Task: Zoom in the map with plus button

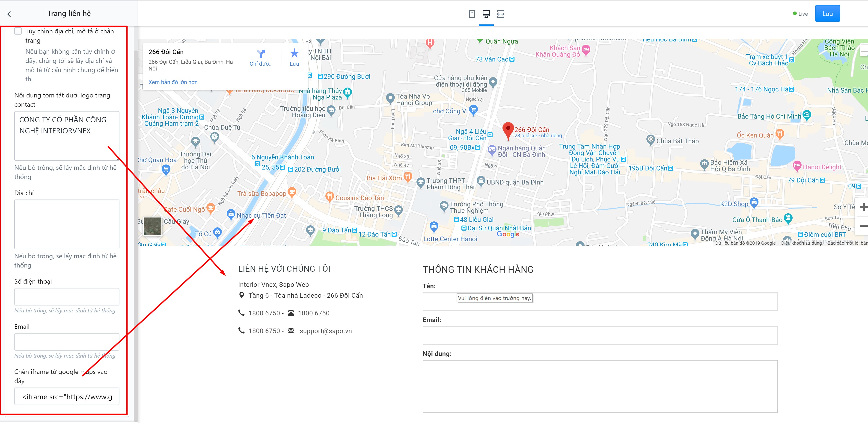Action: (x=863, y=207)
